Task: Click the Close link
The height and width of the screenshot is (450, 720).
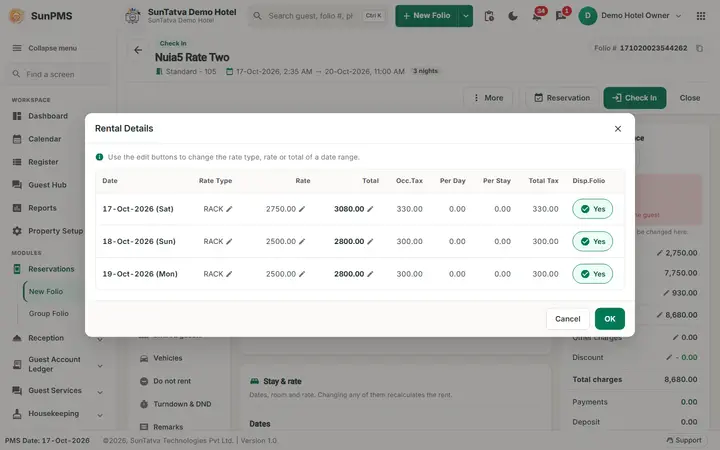Action: point(690,98)
